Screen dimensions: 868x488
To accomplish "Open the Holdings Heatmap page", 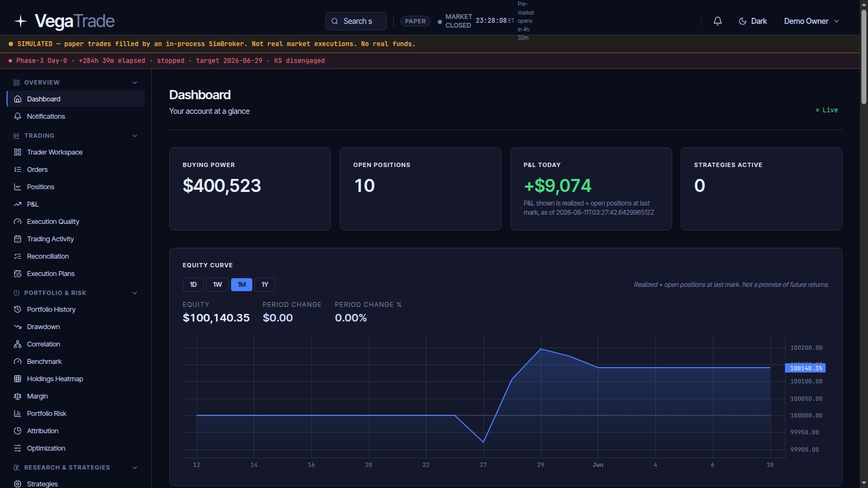I will pos(76,379).
